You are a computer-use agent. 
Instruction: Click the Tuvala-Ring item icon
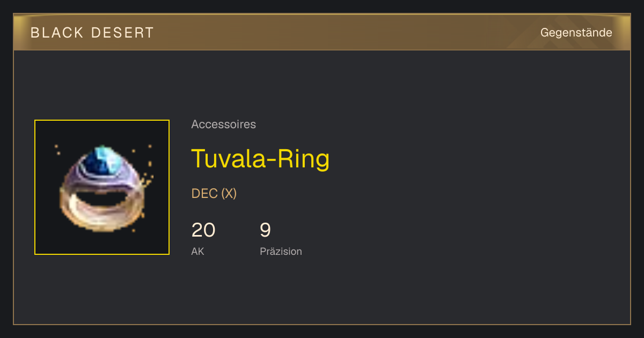point(102,187)
